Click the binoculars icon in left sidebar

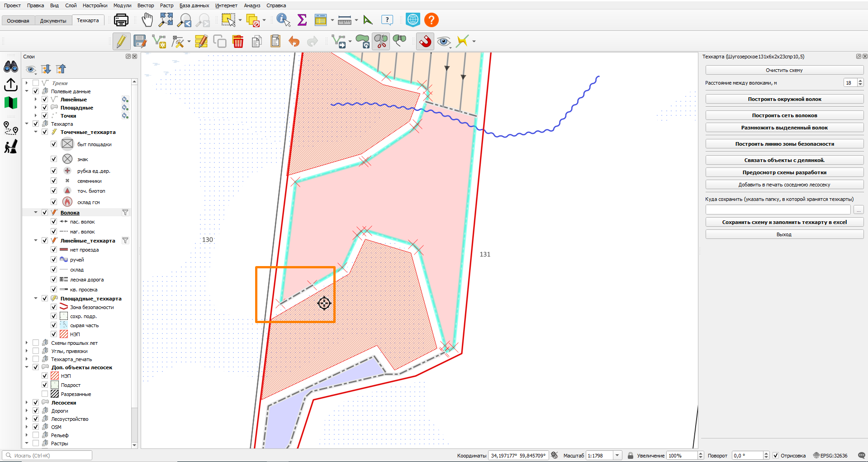[11, 67]
